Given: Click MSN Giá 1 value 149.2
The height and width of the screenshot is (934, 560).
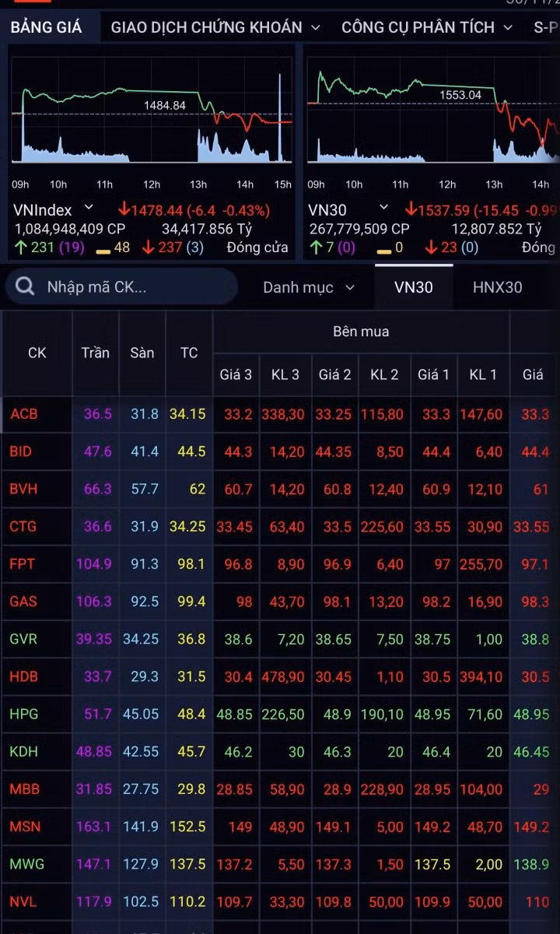Looking at the screenshot, I should coord(432,827).
